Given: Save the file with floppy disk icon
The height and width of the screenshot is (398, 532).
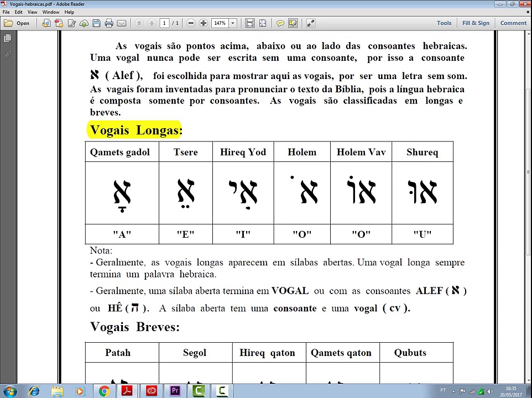Looking at the screenshot, I should pyautogui.click(x=96, y=23).
